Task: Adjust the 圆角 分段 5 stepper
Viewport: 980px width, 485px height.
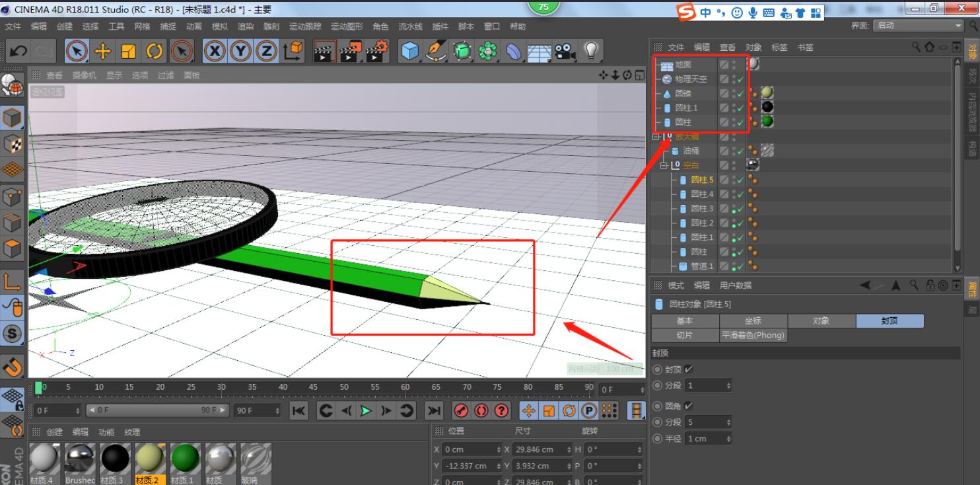Action: click(x=728, y=422)
